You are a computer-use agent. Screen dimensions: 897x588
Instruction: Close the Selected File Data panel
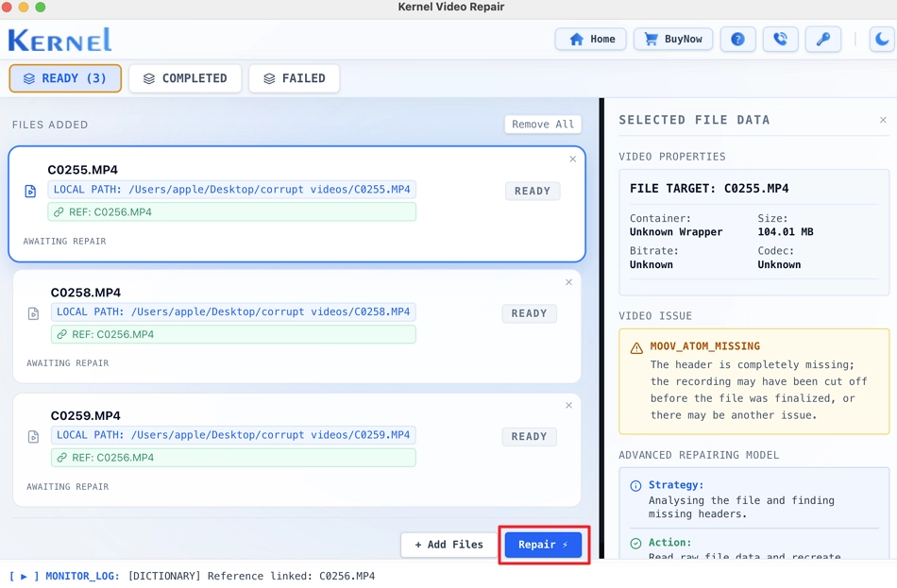click(x=883, y=120)
